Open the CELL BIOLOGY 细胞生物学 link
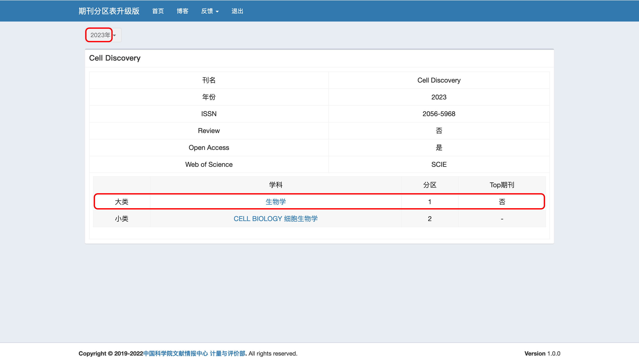This screenshot has width=639, height=364. click(x=276, y=219)
